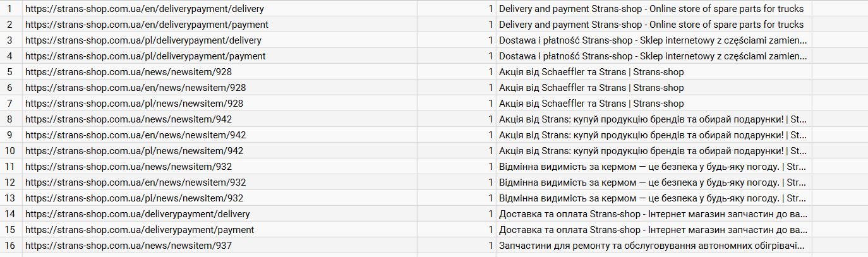Select the pl/deliverypayment/payment URL cell
This screenshot has height=257, width=868.
click(x=145, y=56)
